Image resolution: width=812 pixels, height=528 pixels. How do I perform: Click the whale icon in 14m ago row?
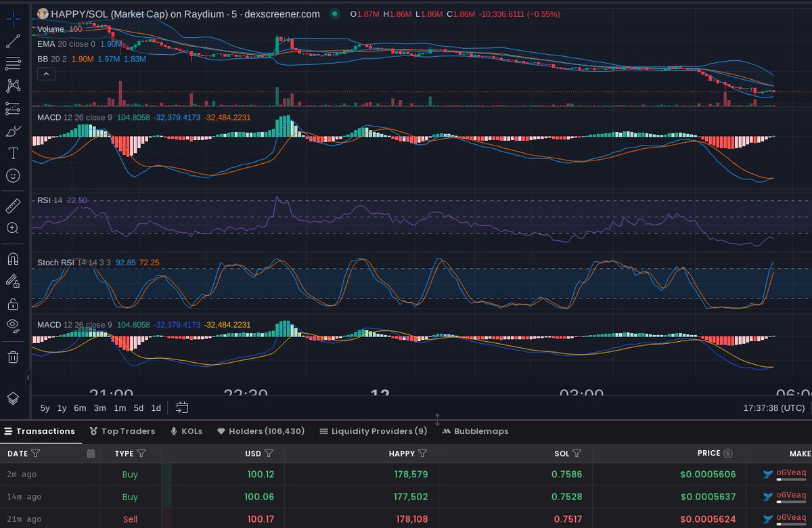pos(768,497)
